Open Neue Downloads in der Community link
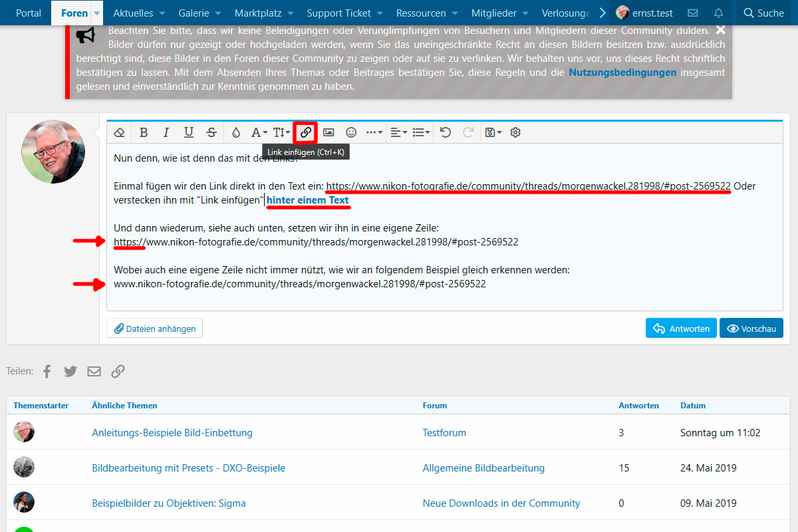Viewport: 798px width, 532px height. pyautogui.click(x=501, y=503)
